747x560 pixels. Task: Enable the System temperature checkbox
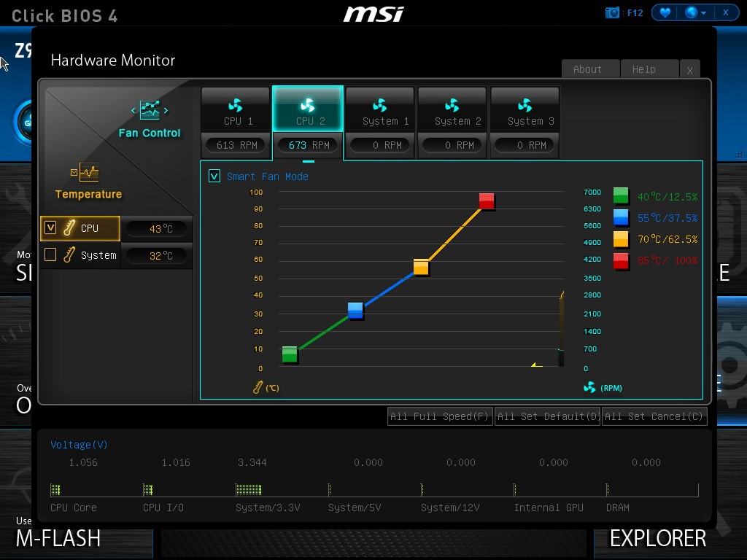pyautogui.click(x=50, y=255)
